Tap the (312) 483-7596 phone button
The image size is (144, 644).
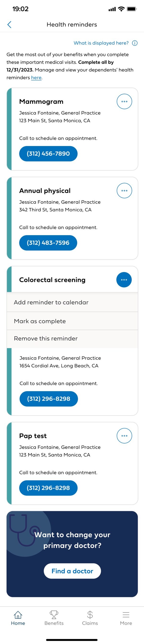[x=48, y=243]
